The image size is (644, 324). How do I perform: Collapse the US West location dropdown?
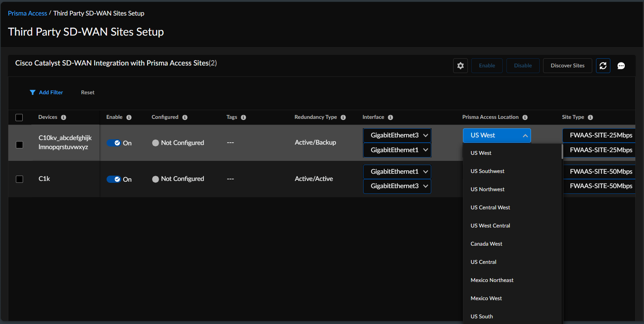click(525, 136)
